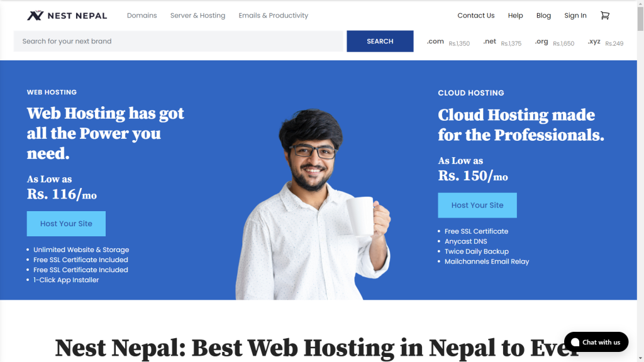Click the chat bubble icon
The height and width of the screenshot is (362, 644).
click(575, 343)
